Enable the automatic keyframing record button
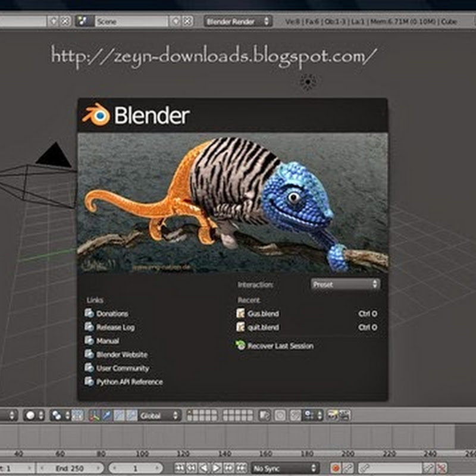Viewport: 476px width, 476px height. [x=335, y=468]
